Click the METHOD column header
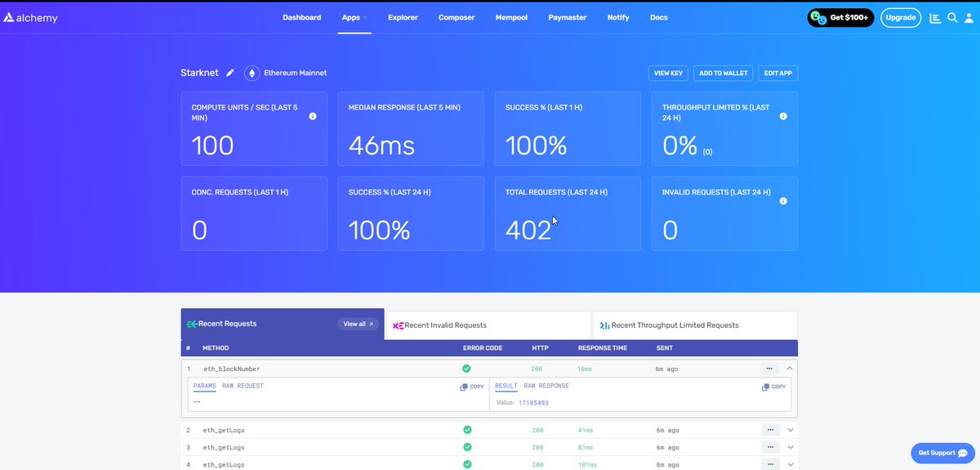Screen dimensions: 980x470 click(216, 348)
